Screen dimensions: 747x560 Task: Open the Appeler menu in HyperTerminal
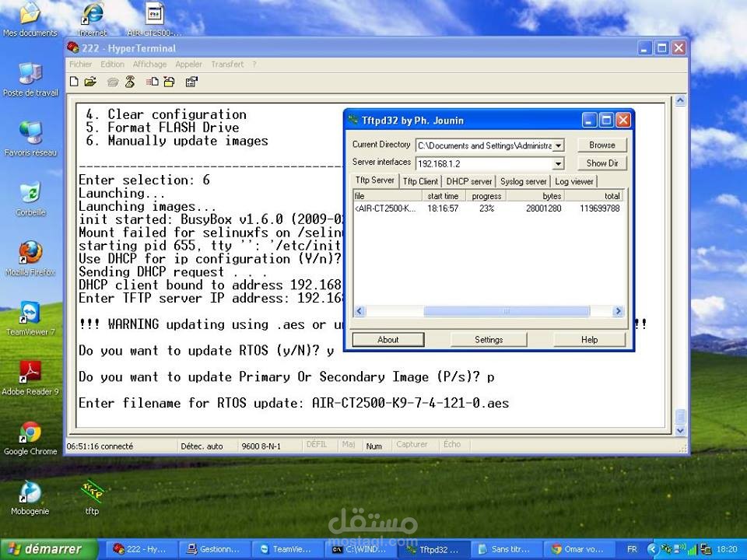click(x=188, y=64)
